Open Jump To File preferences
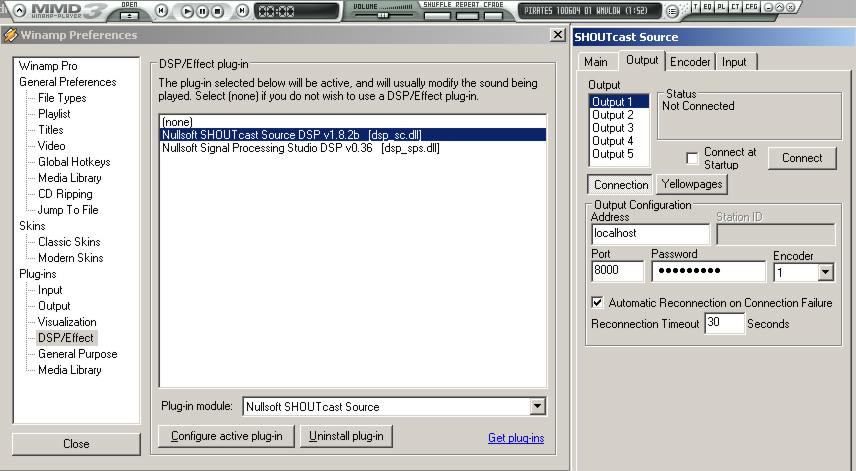Screen dimensions: 856x471 [x=68, y=210]
